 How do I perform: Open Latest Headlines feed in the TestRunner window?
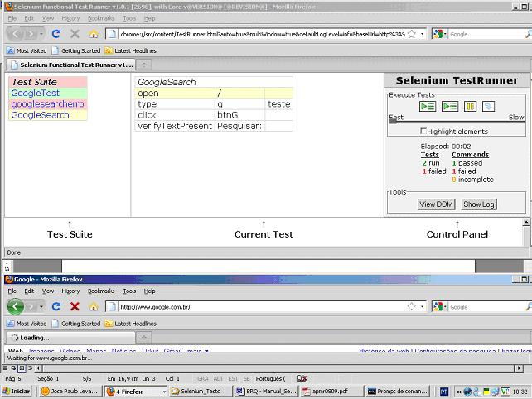131,50
